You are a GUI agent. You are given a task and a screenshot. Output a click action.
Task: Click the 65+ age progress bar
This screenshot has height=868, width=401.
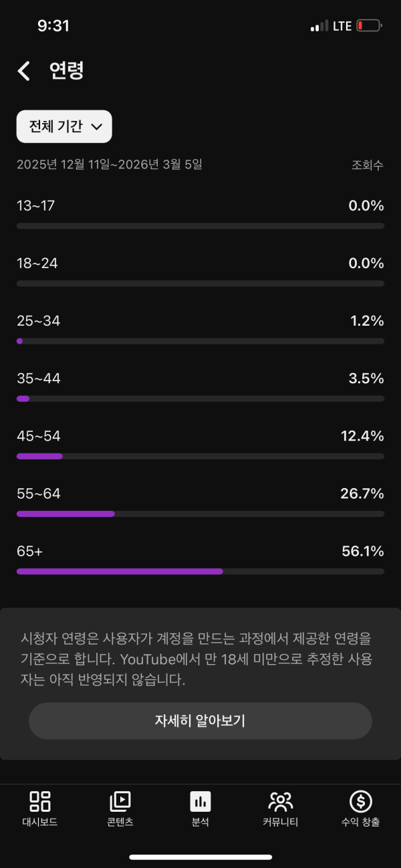tap(200, 572)
